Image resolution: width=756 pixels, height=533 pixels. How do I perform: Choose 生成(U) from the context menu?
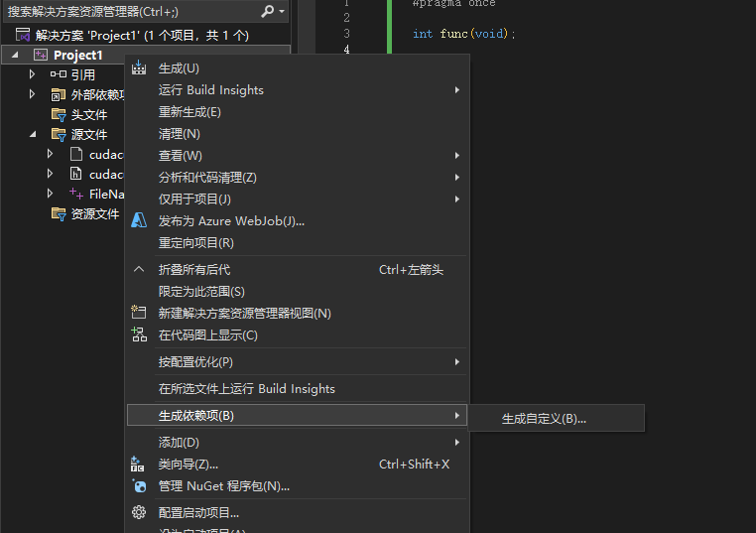pos(297,68)
